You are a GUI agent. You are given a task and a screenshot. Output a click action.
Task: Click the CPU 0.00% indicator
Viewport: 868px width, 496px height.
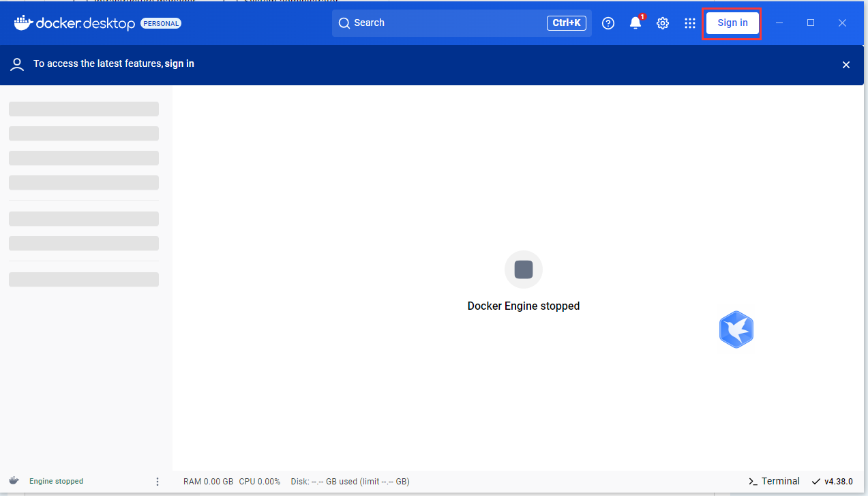[260, 482]
